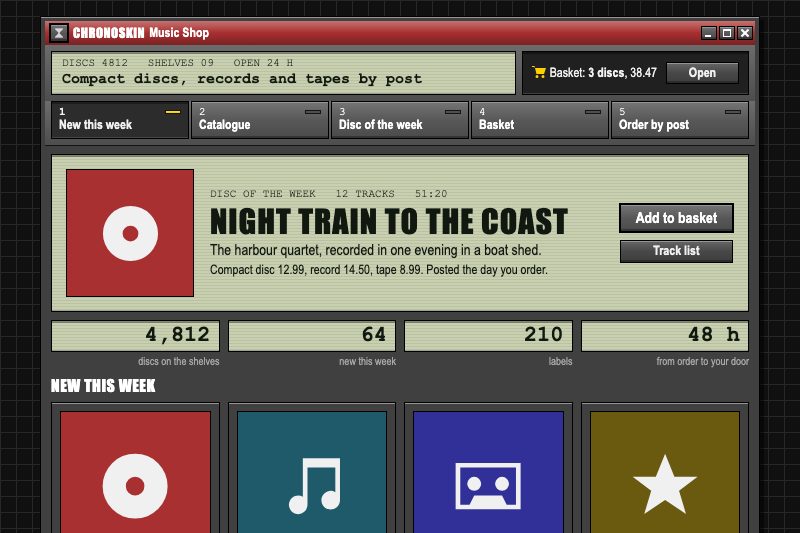Viewport: 800px width, 533px height.
Task: Open the Disc of the week tab
Action: [399, 120]
